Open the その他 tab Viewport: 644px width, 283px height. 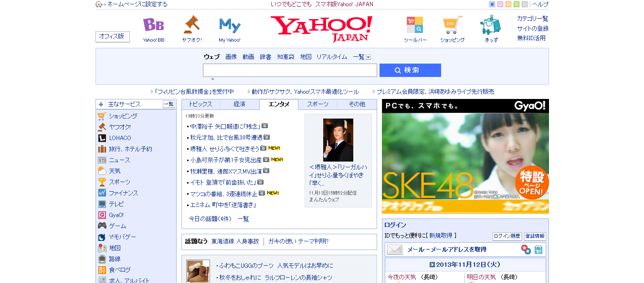click(357, 104)
